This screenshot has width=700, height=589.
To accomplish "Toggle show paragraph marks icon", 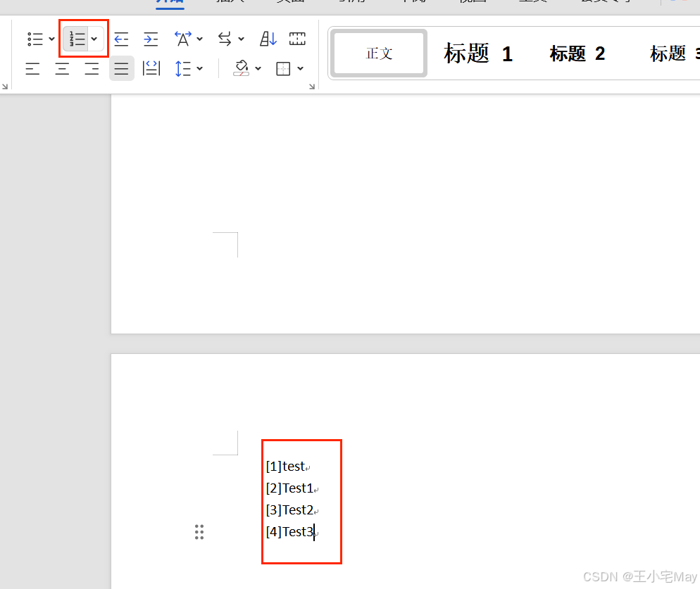I will [x=297, y=39].
